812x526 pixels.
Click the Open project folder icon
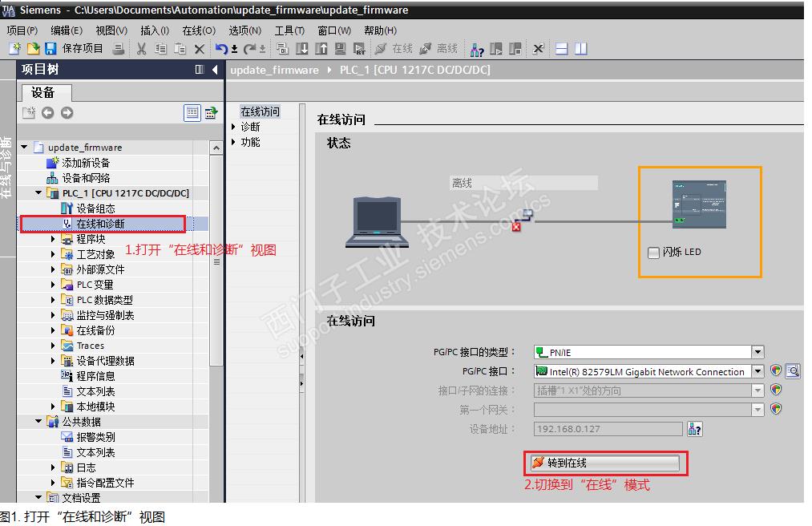[33, 49]
